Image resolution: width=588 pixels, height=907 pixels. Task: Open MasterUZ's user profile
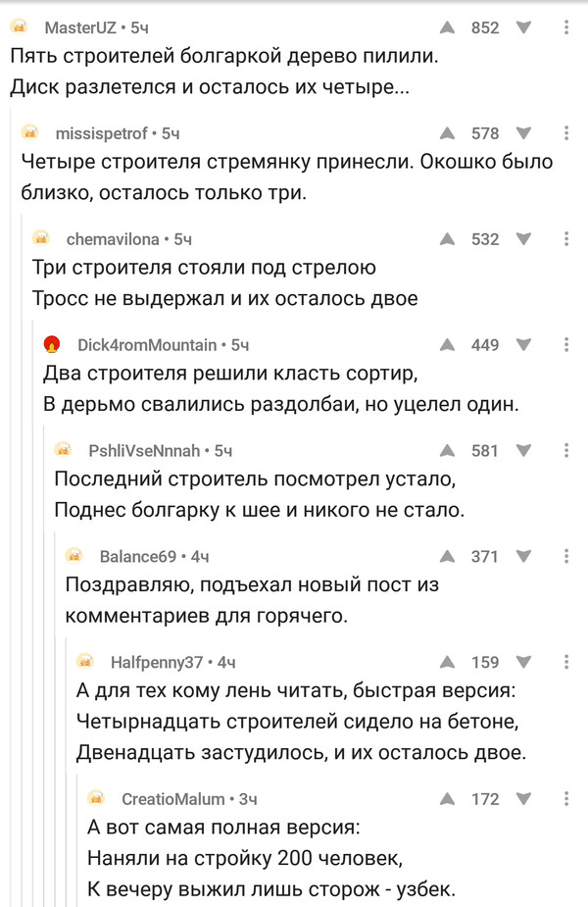click(x=77, y=27)
